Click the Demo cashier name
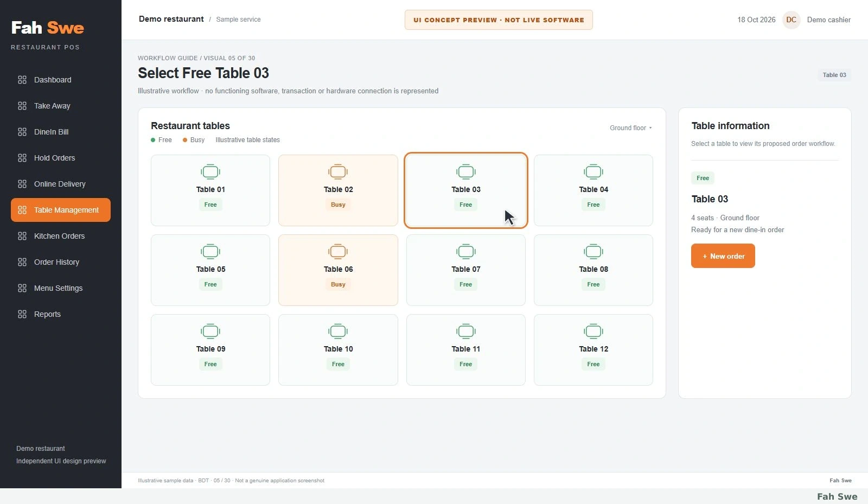 tap(829, 20)
